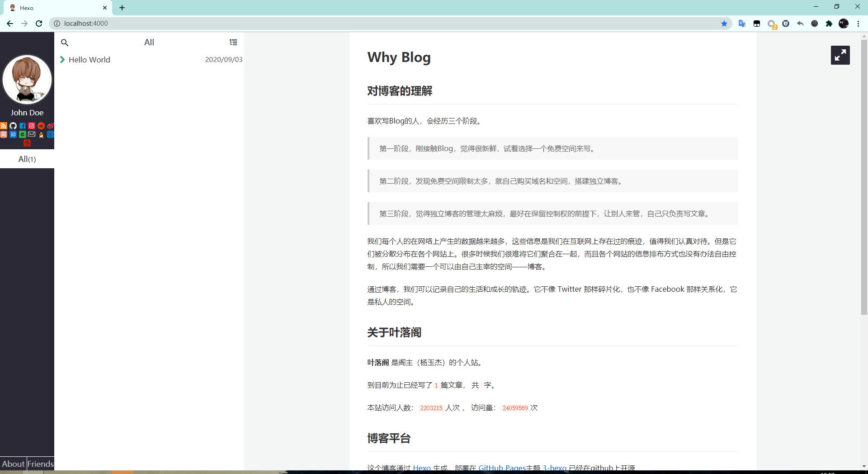Open the Extensions puzzle menu
The height and width of the screenshot is (474, 868).
pyautogui.click(x=829, y=24)
